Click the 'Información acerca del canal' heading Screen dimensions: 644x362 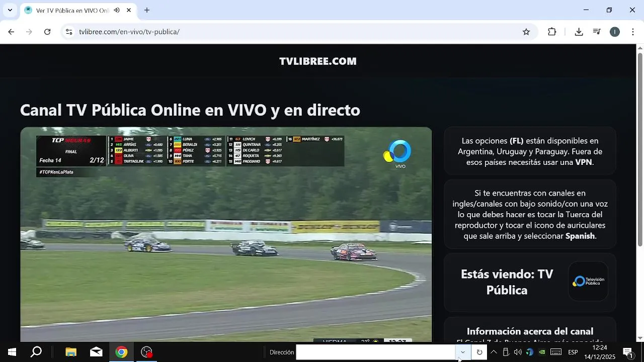tap(530, 331)
